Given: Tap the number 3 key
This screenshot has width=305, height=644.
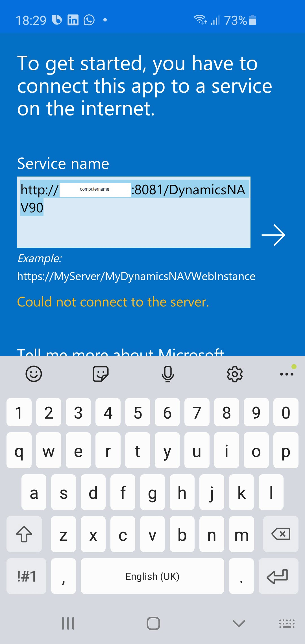Looking at the screenshot, I should click(78, 412).
